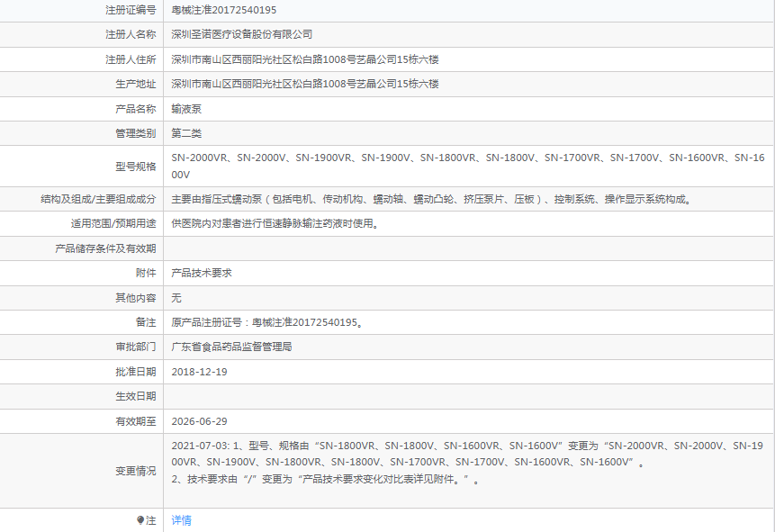This screenshot has width=775, height=532.
Task: Click expiry date 2026-06-29
Action: [x=199, y=421]
